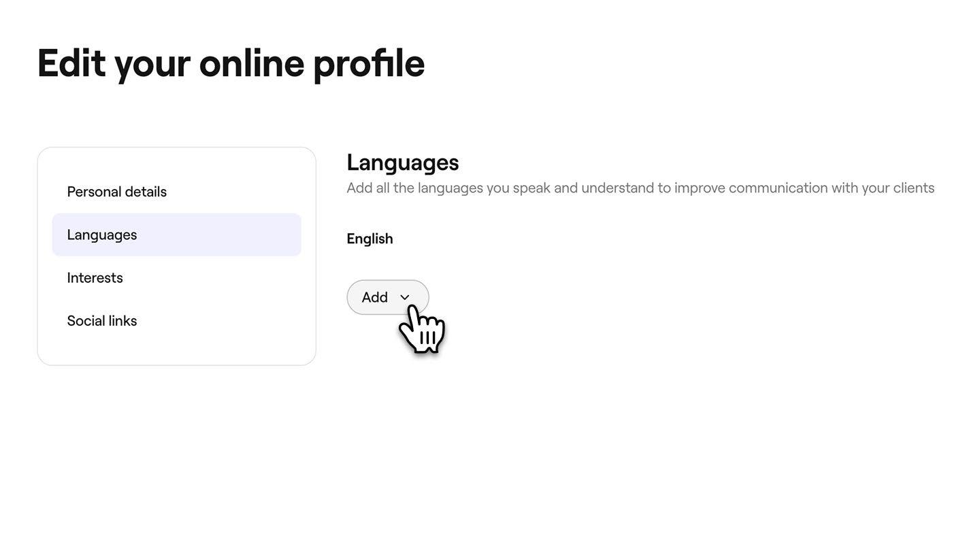Go to the Interests section
Viewport: 980px width, 544px height.
click(95, 277)
